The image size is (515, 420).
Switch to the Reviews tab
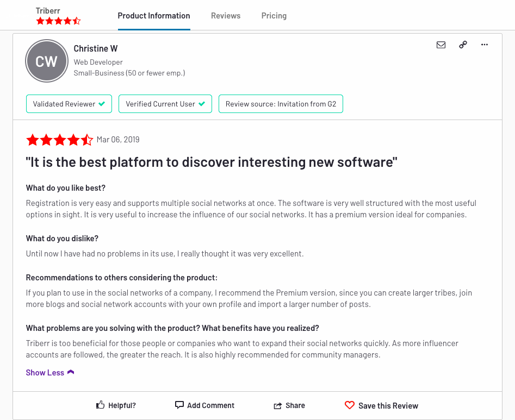(225, 16)
